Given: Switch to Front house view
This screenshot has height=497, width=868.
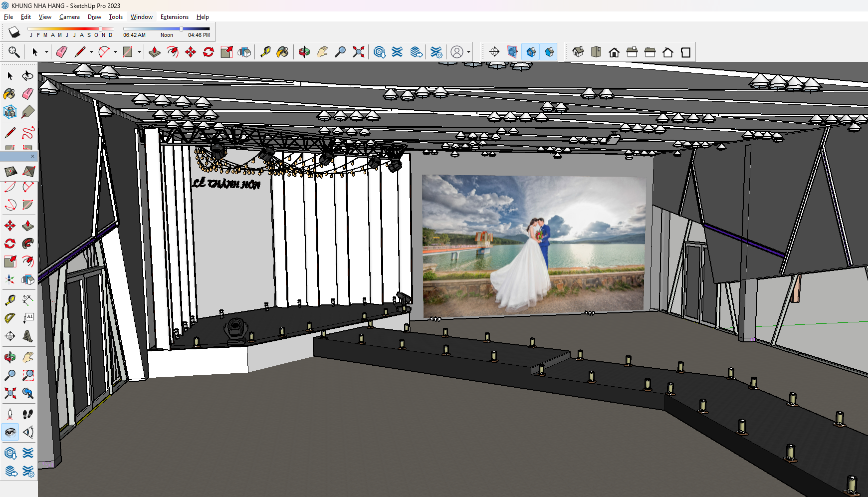Looking at the screenshot, I should 614,52.
